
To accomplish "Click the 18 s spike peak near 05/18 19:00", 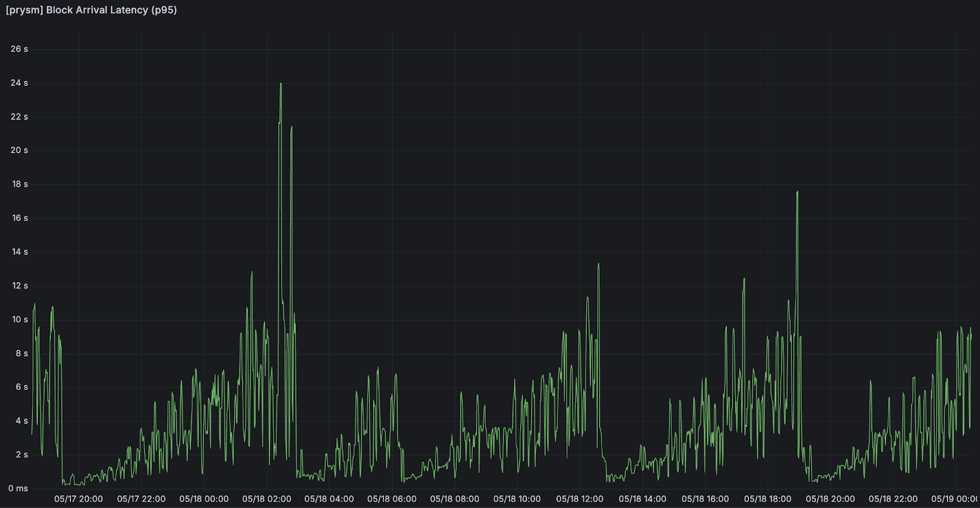I will (x=797, y=192).
